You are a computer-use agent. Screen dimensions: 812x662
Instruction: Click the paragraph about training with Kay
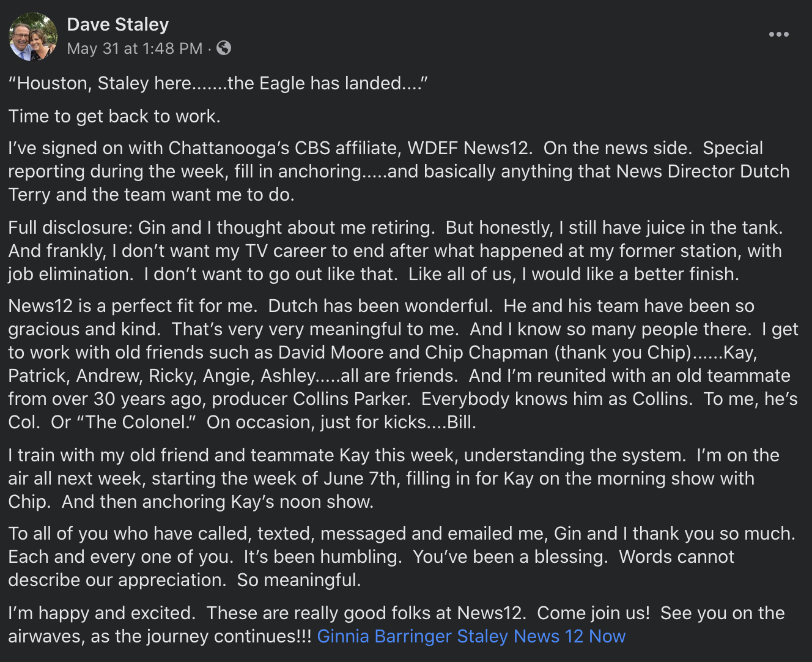pos(394,478)
